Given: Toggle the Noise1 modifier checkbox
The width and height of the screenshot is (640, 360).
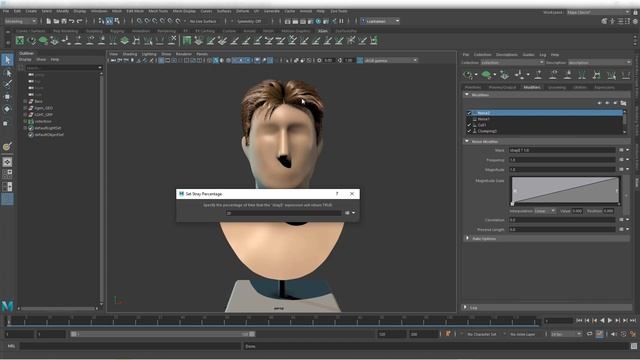Looking at the screenshot, I should coord(469,119).
